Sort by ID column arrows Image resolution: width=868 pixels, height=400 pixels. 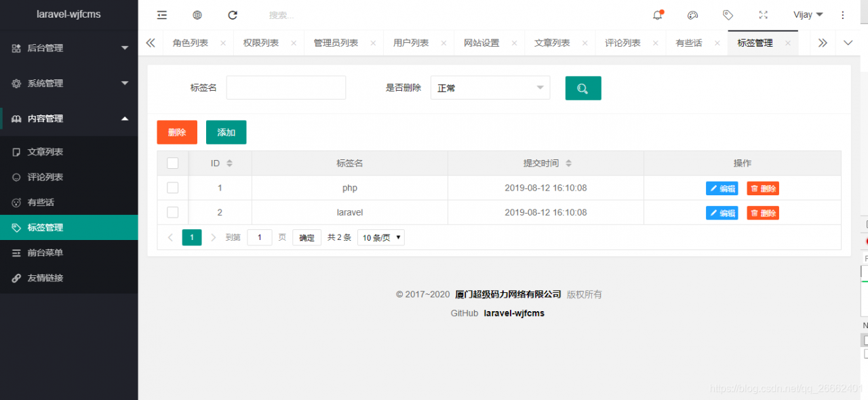tap(229, 163)
